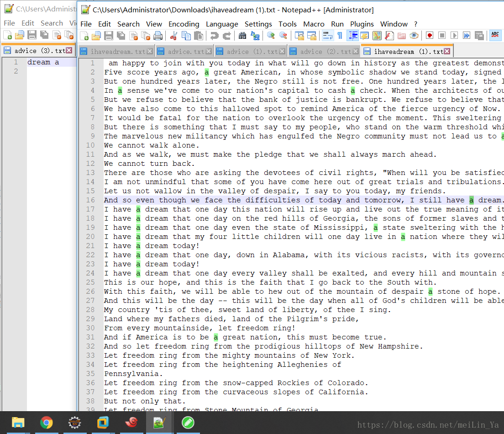Open Folder as Workspace toolbar icon

coord(401,36)
